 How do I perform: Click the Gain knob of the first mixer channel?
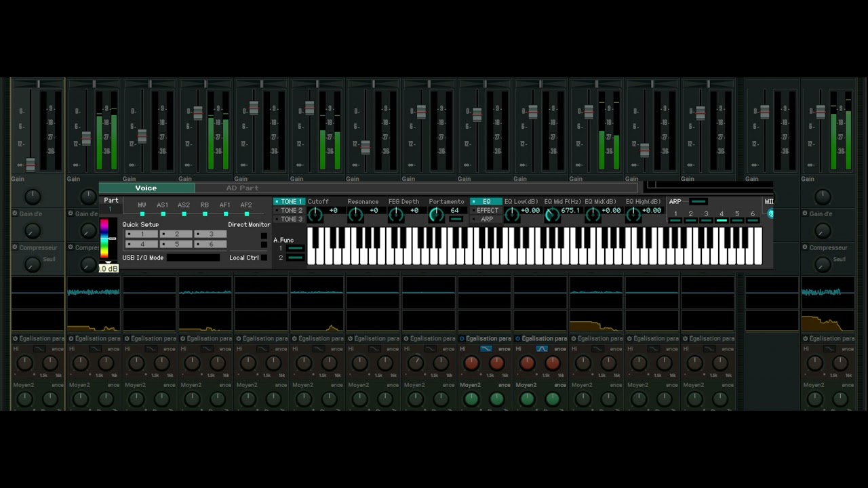[x=32, y=197]
